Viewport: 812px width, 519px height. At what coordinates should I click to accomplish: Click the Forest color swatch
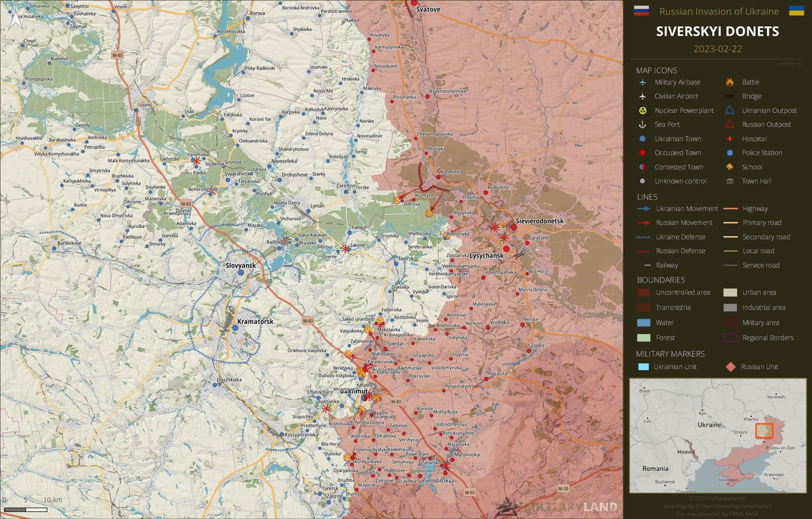tap(643, 338)
